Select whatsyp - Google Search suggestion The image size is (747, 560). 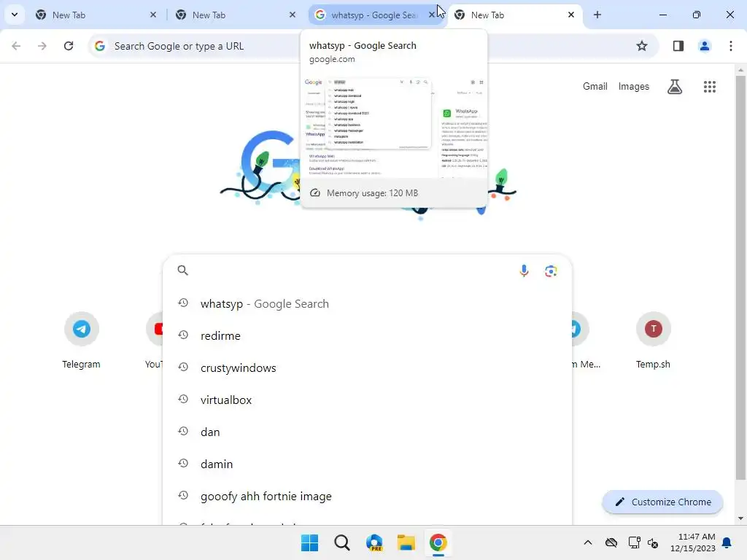pos(367,304)
